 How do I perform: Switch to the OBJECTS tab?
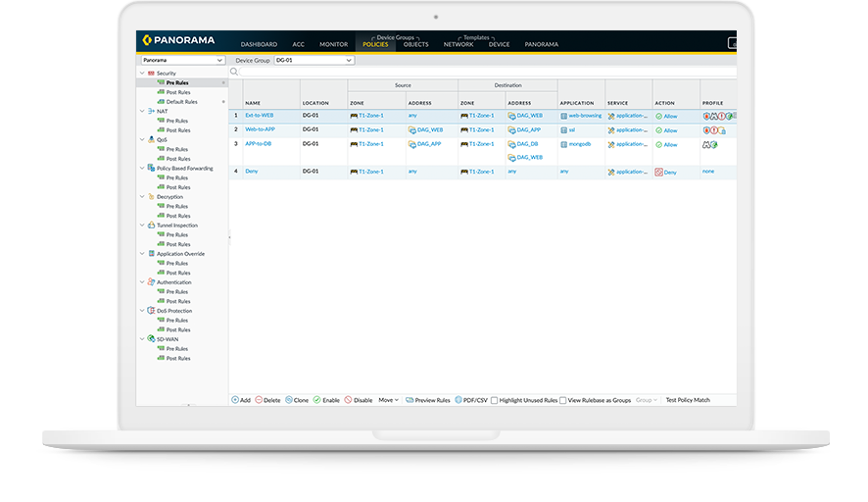(x=415, y=44)
